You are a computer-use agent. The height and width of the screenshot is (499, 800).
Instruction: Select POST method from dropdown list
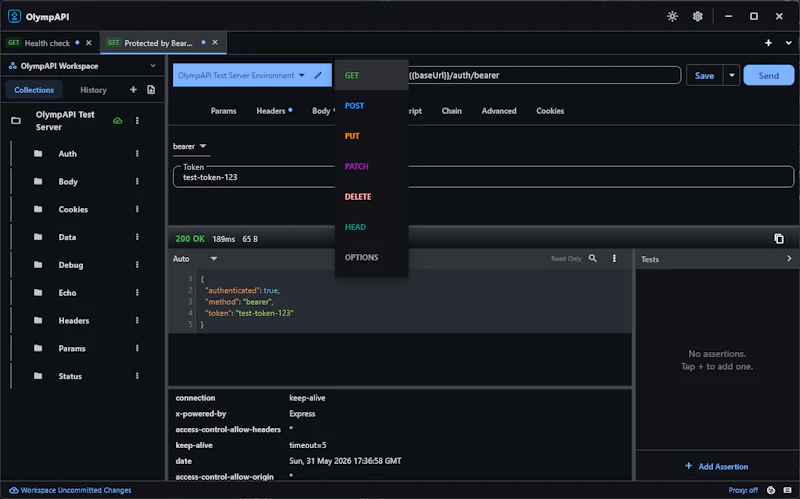371,106
